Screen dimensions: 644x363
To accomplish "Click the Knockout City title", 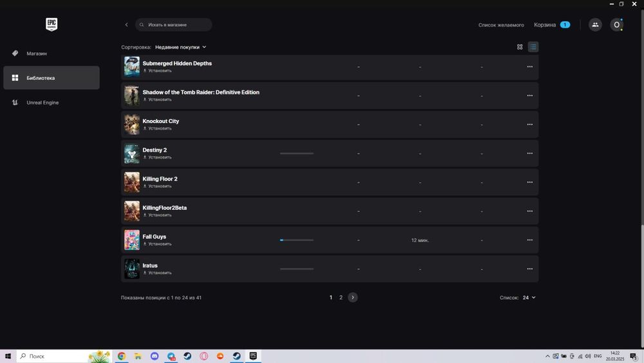I will pos(160,121).
